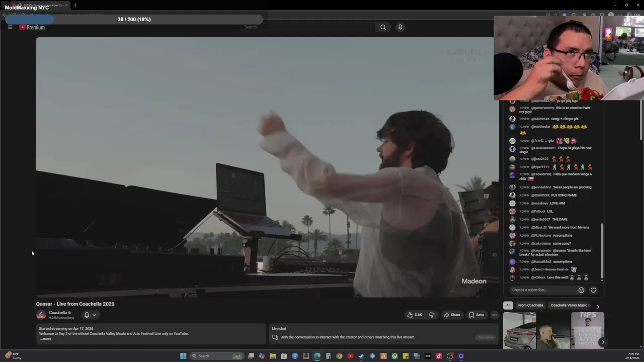Screen dimensions: 644x362
Task: Open Sticky Notes from the taskbar
Action: (x=406, y=356)
